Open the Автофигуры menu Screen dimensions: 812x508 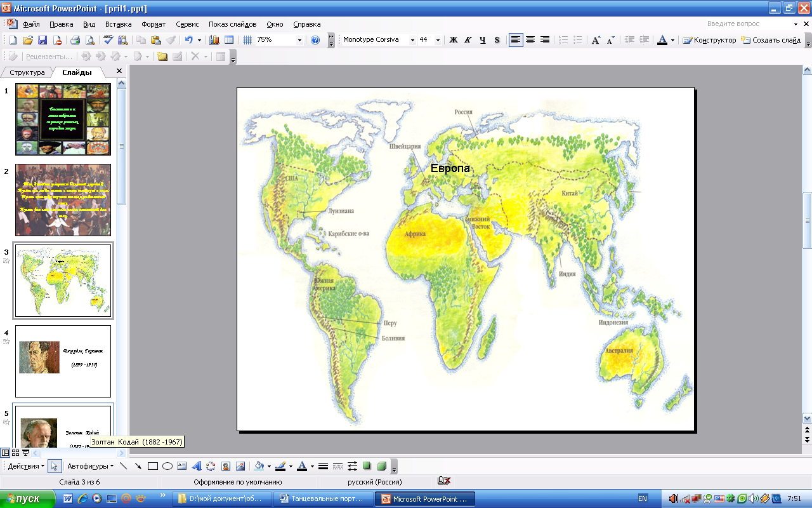click(90, 466)
